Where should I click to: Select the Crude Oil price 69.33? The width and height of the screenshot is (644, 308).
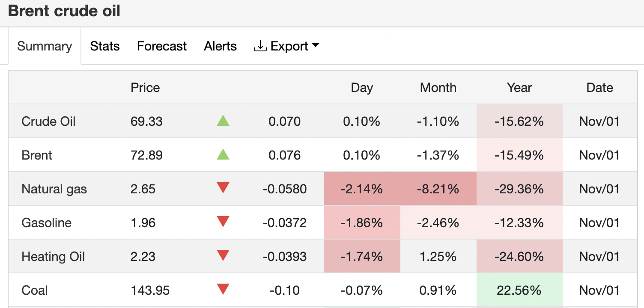click(x=146, y=121)
